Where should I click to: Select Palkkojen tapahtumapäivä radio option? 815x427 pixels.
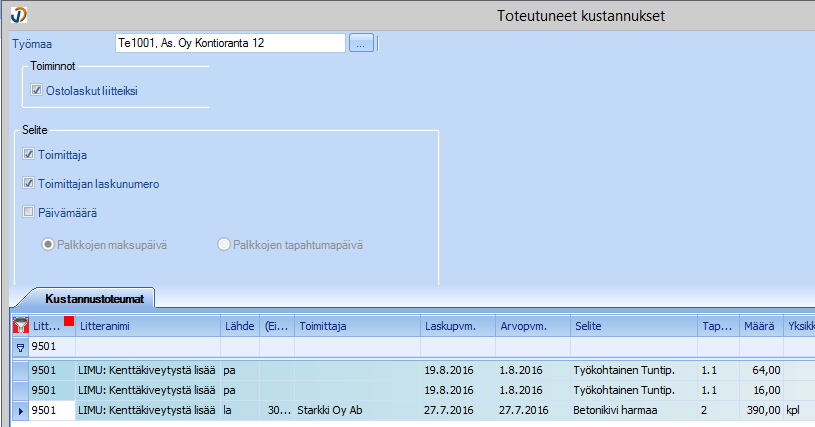click(224, 244)
